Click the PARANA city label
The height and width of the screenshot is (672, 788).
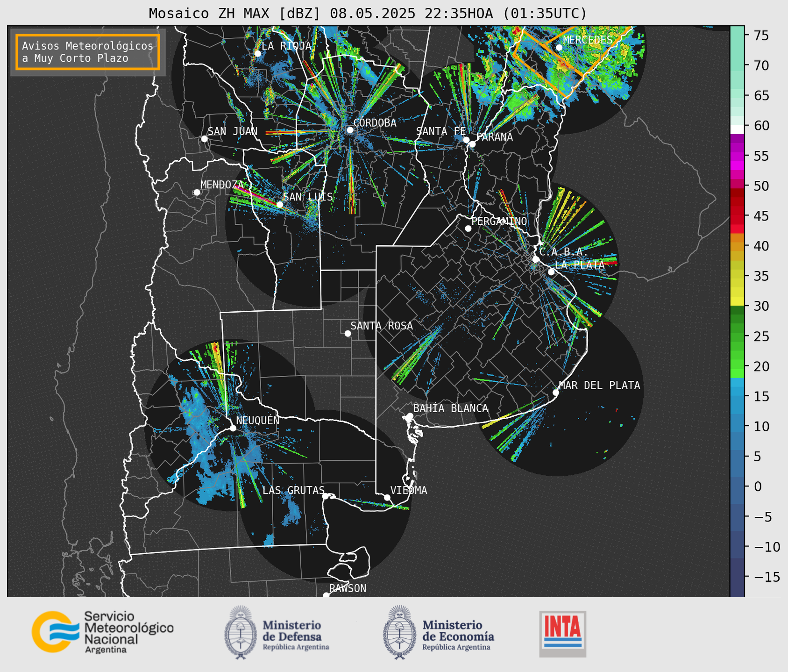[494, 137]
